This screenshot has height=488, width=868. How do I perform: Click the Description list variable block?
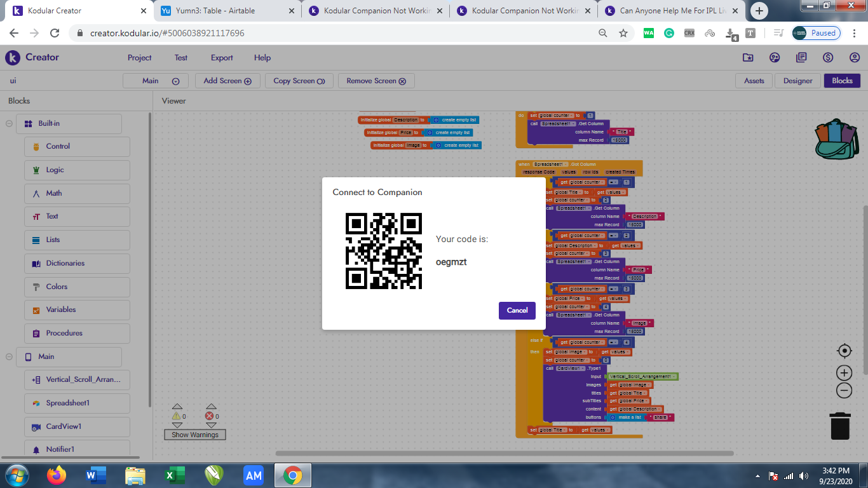pos(418,119)
